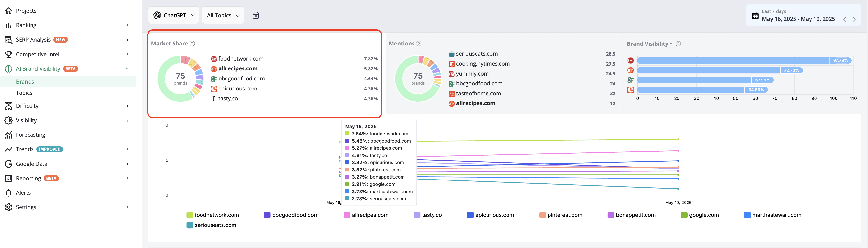Click the Forecasting chart icon
The width and height of the screenshot is (868, 248).
coord(8,135)
